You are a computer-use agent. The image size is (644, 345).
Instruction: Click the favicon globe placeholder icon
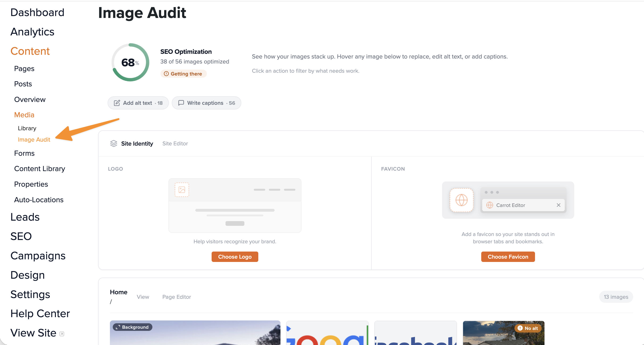click(461, 200)
